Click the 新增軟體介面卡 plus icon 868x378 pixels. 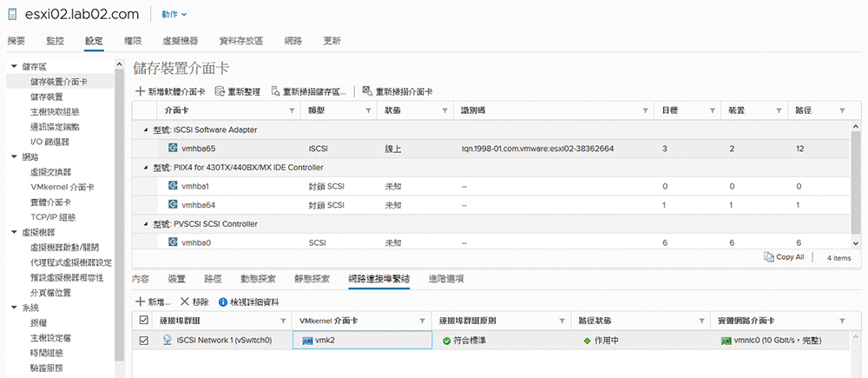point(140,91)
